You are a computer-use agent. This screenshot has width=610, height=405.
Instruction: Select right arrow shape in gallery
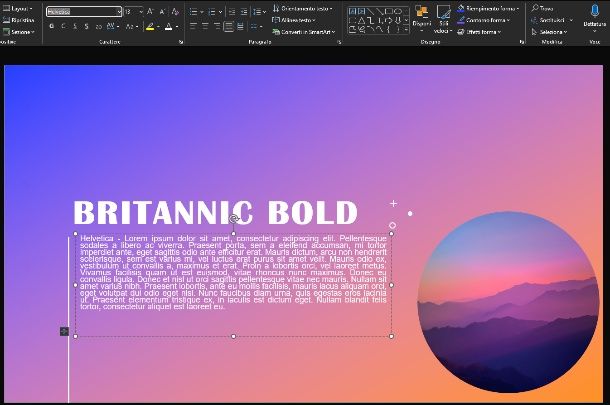pos(389,20)
